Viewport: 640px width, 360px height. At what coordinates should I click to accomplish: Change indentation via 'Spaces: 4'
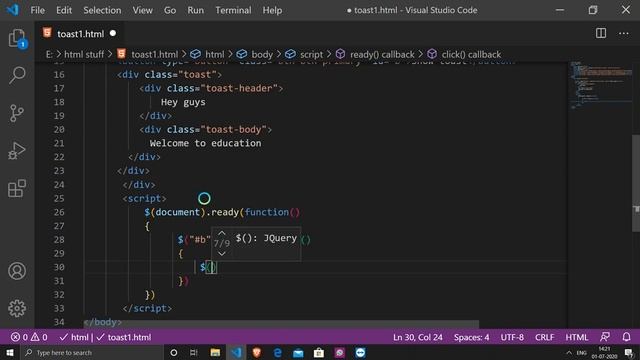pos(471,337)
